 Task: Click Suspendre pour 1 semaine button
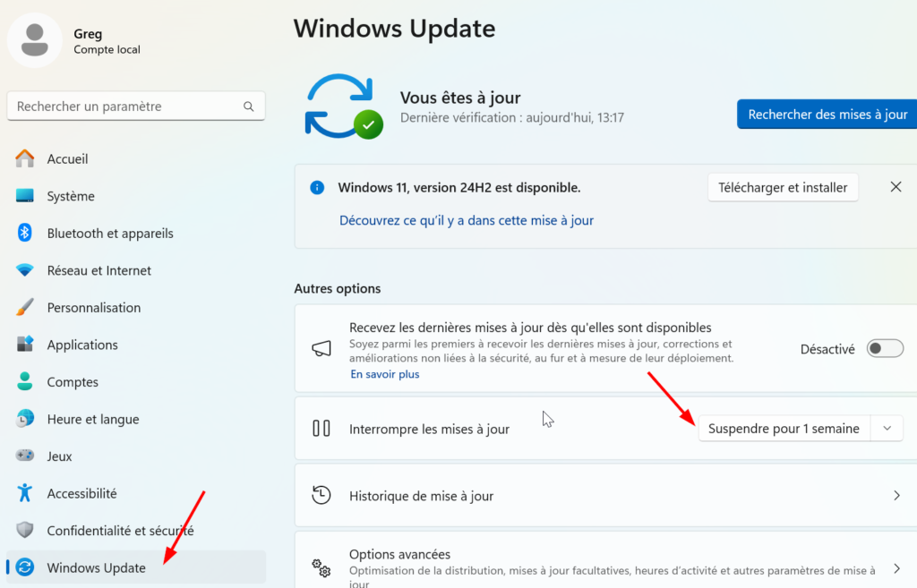[784, 429]
